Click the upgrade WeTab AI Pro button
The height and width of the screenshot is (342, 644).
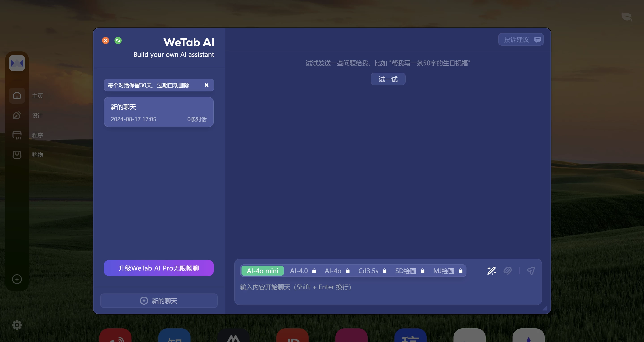click(x=159, y=268)
